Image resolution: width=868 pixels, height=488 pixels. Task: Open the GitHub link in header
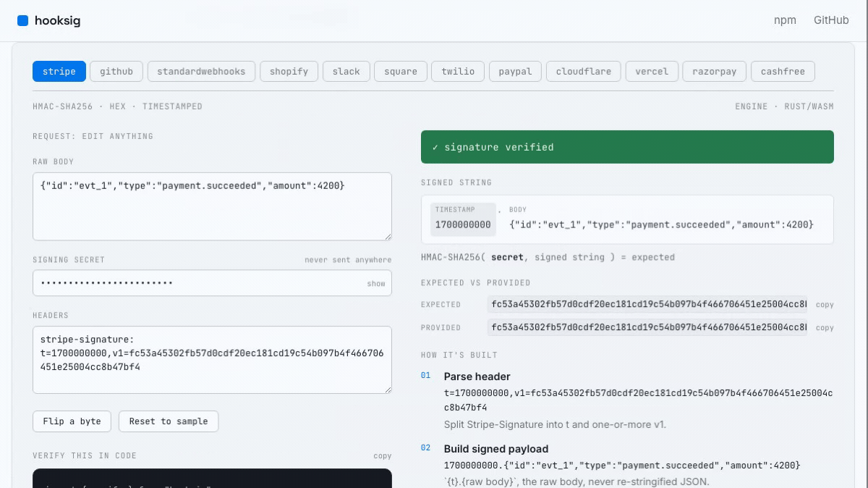[831, 20]
